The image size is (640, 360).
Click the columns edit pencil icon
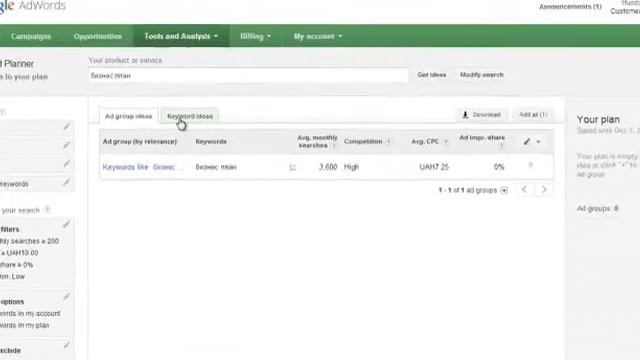click(527, 142)
